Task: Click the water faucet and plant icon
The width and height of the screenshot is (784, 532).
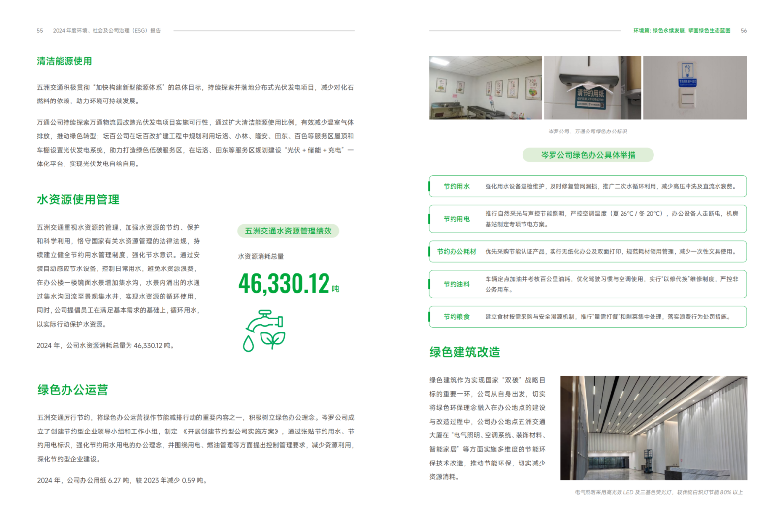Action: pos(264,331)
